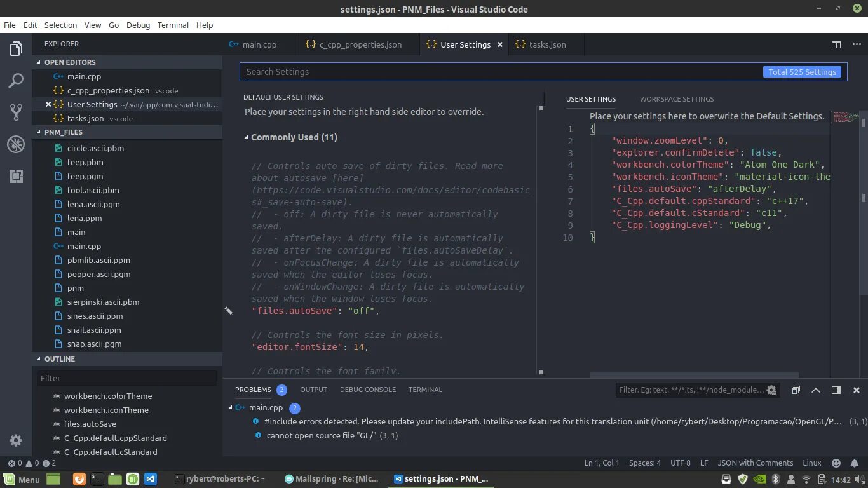The height and width of the screenshot is (488, 868).
Task: Open the Selection menu
Action: point(60,25)
